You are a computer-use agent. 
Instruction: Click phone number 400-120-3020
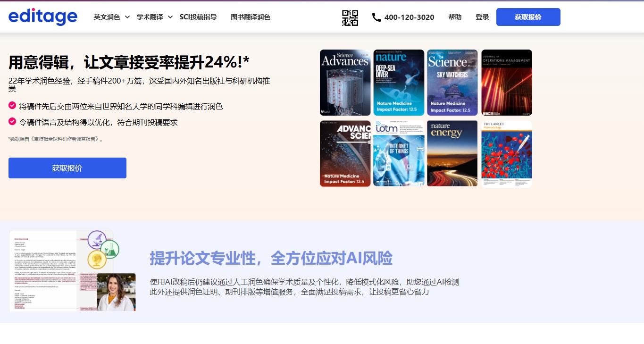pos(410,17)
